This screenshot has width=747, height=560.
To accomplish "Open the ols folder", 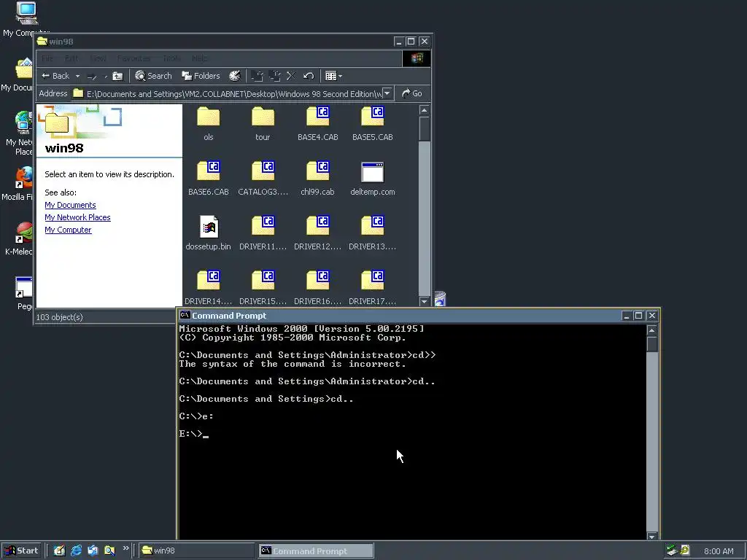I will (208, 123).
